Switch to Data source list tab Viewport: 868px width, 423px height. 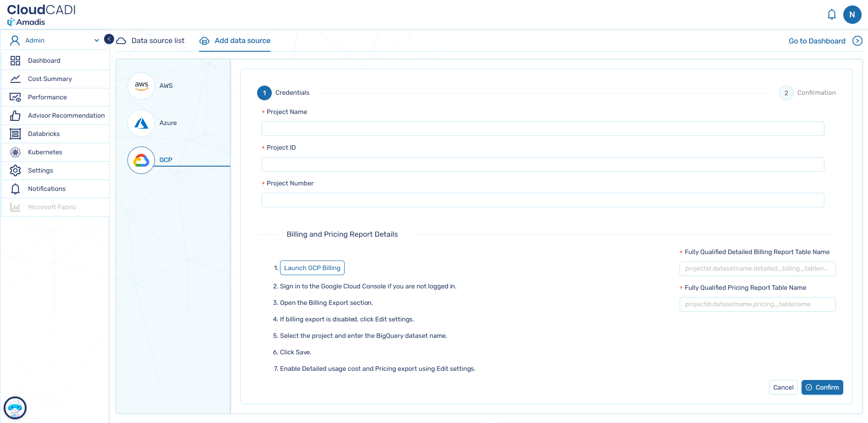[x=158, y=41]
